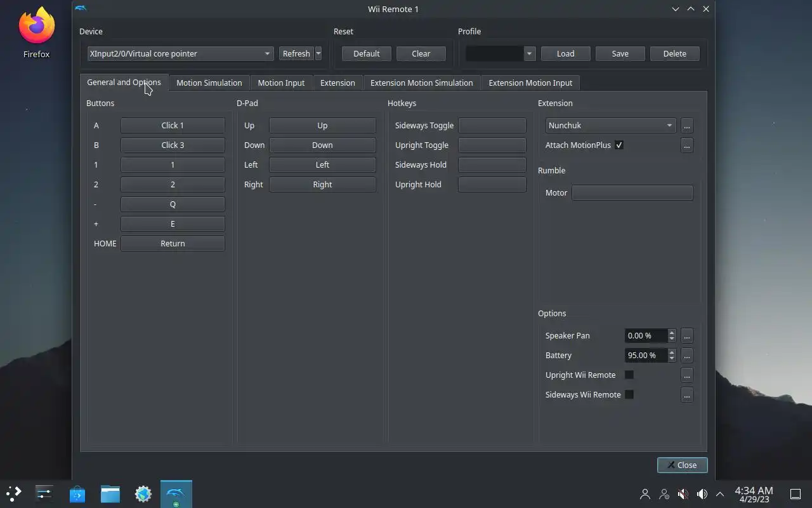Close the Wii Remote dialog with Close button
This screenshot has height=508, width=812.
coord(683,465)
